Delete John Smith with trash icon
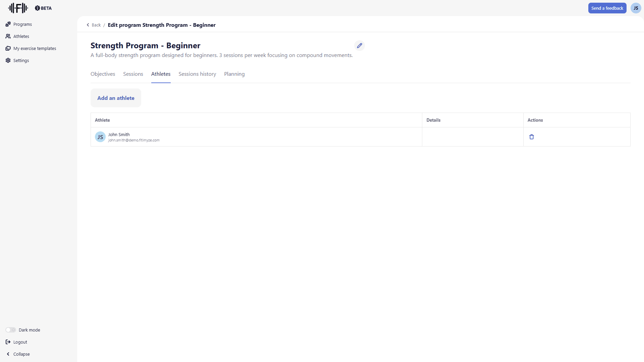Screen dimensions: 644x362 [x=531, y=137]
